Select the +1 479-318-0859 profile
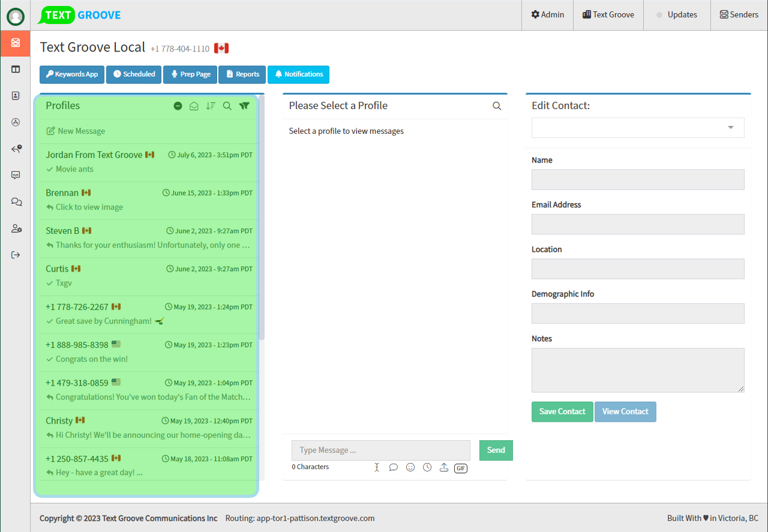The height and width of the screenshot is (532, 768). click(149, 390)
